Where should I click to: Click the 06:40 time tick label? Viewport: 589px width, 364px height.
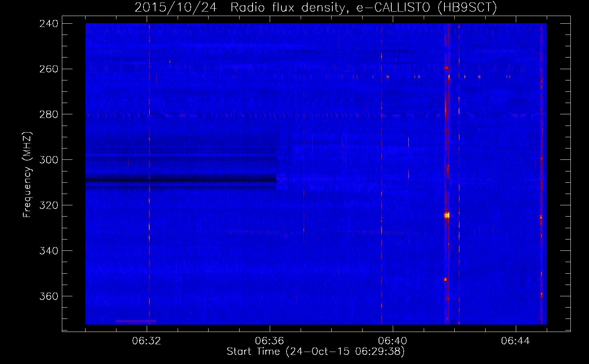coord(392,341)
